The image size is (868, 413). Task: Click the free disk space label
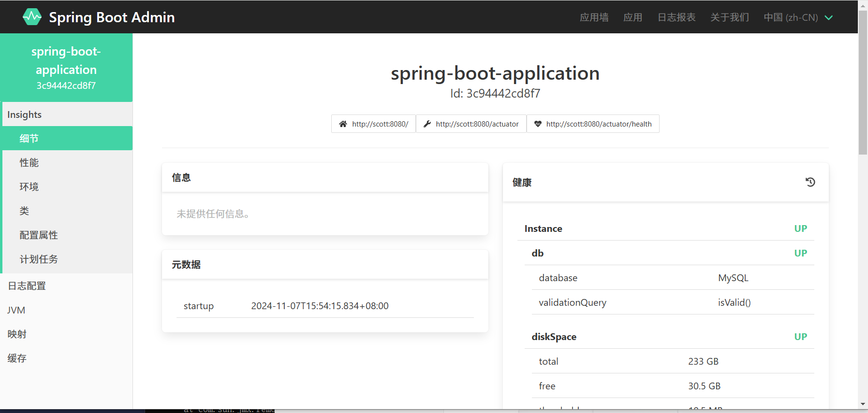coord(547,386)
